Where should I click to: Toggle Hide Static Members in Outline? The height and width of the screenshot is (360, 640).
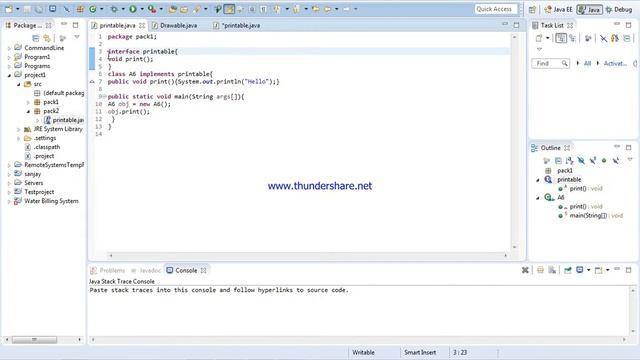pos(593,160)
